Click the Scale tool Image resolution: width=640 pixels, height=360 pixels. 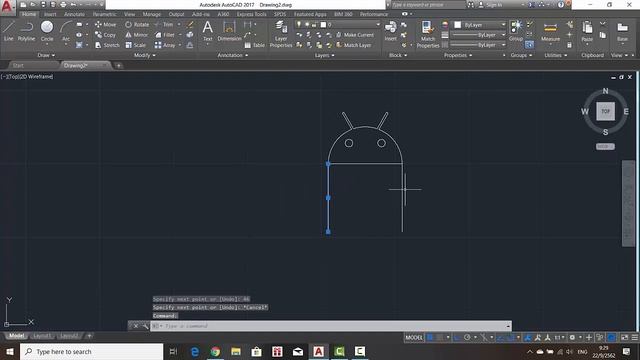tap(136, 45)
